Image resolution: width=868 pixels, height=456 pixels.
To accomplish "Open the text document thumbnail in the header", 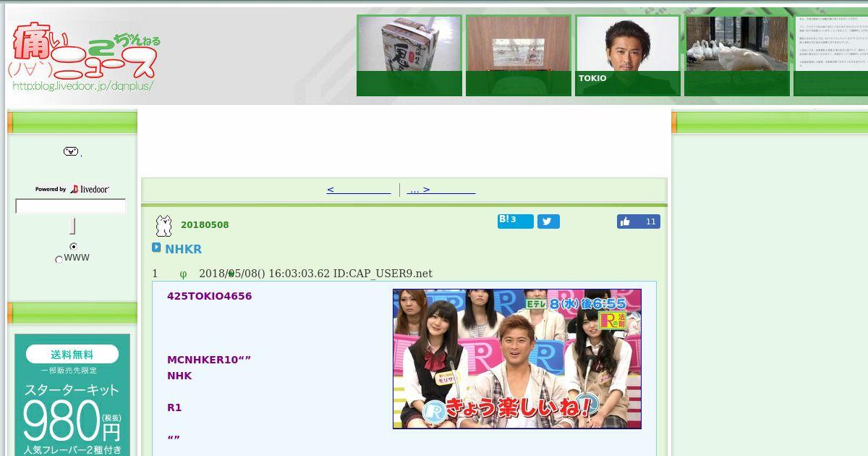I will point(830,56).
